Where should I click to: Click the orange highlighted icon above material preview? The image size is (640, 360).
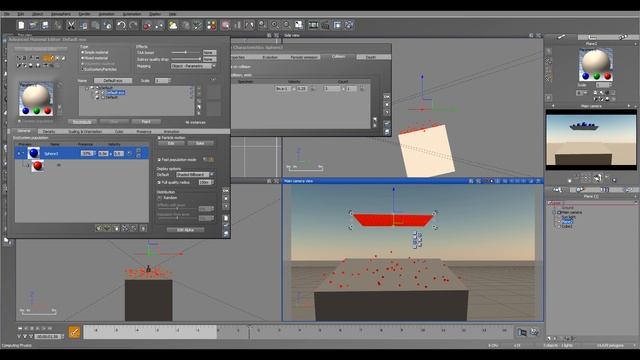coord(48,58)
